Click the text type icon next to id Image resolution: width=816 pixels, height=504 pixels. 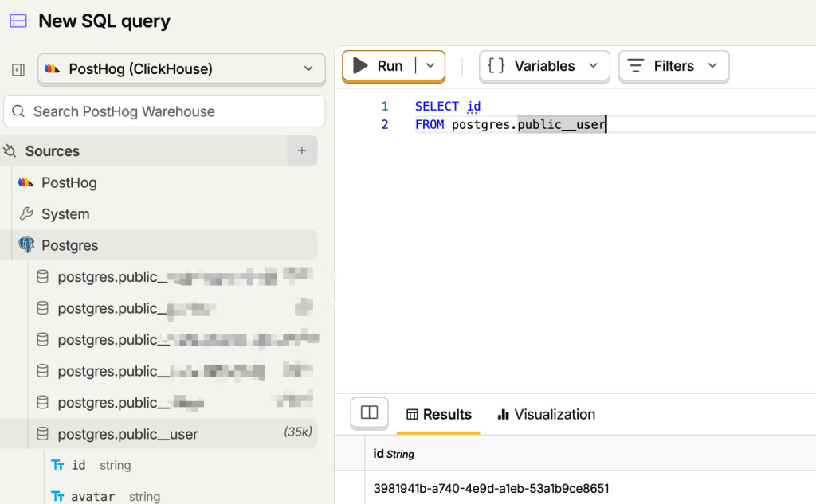pyautogui.click(x=57, y=465)
